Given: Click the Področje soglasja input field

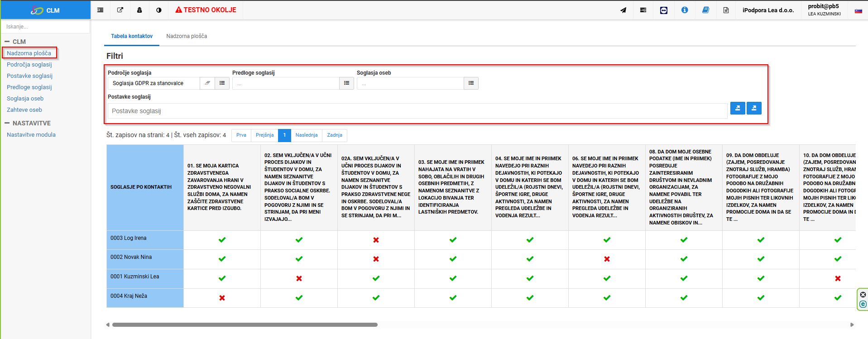Looking at the screenshot, I should tap(154, 83).
